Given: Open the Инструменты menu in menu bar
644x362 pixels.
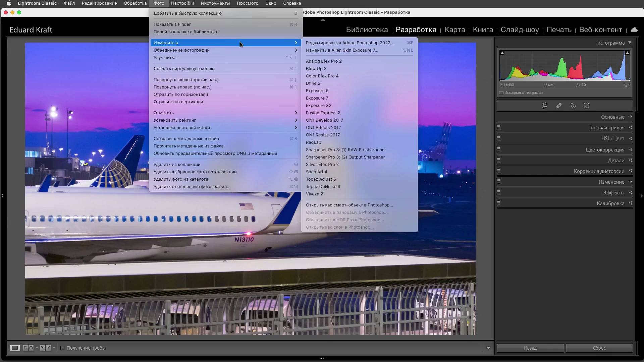Looking at the screenshot, I should 215,3.
